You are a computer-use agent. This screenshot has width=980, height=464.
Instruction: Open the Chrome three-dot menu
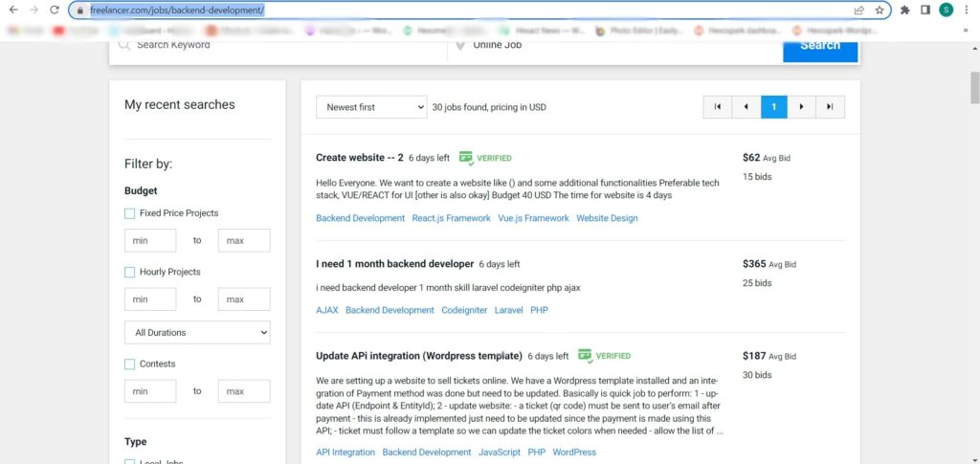pos(967,10)
